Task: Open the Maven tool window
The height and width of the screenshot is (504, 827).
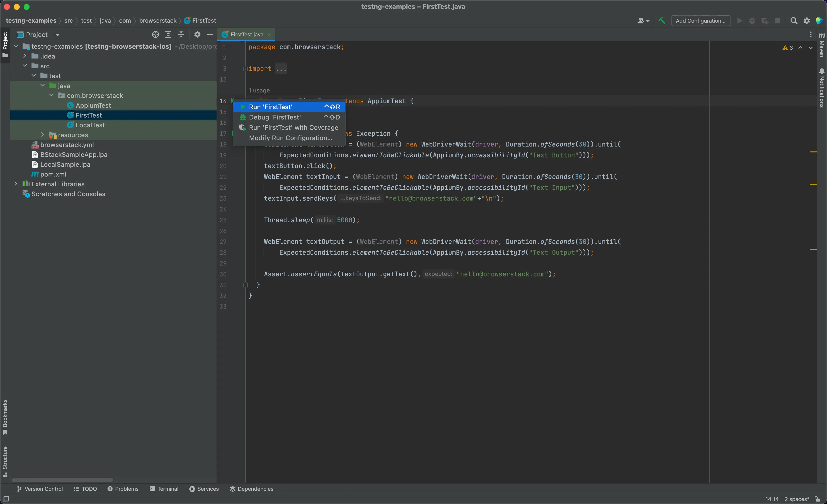Action: click(821, 45)
